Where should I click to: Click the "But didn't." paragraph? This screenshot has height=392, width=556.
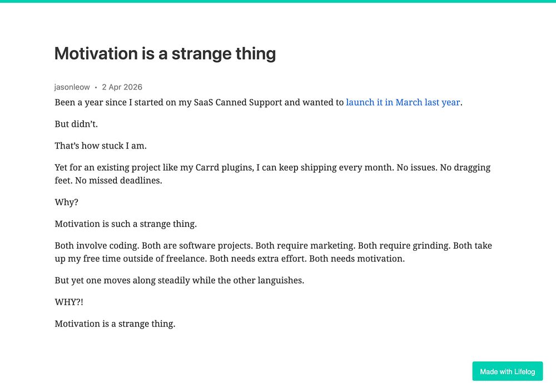pyautogui.click(x=76, y=124)
